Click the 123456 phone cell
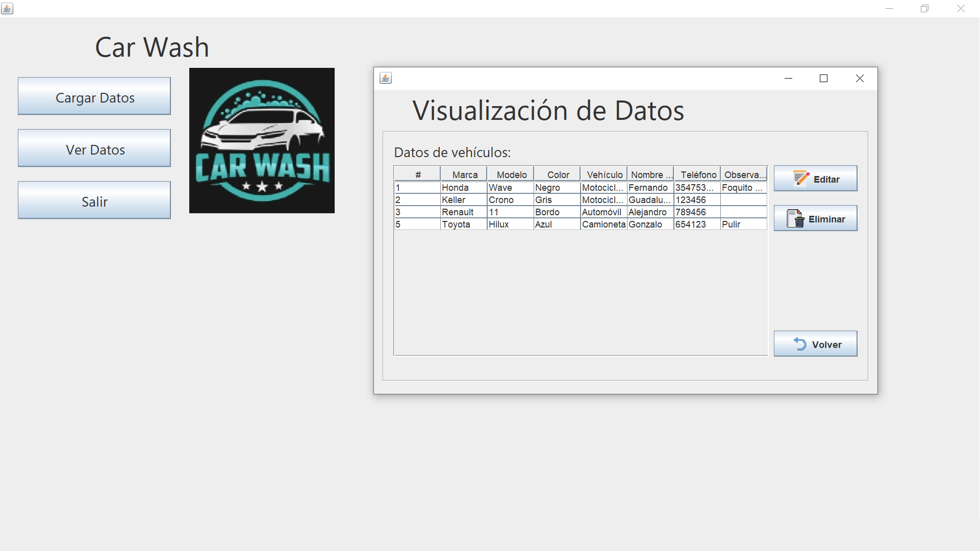The width and height of the screenshot is (980, 551). click(697, 200)
